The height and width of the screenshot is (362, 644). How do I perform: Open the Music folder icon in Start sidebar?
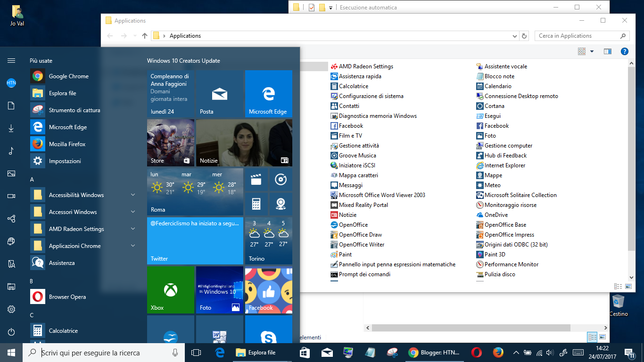point(11,151)
